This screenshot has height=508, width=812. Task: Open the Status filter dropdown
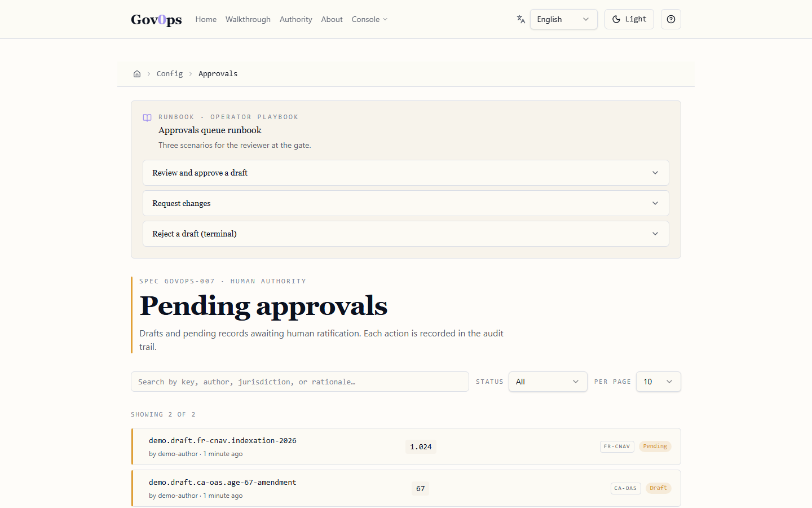[548, 382]
